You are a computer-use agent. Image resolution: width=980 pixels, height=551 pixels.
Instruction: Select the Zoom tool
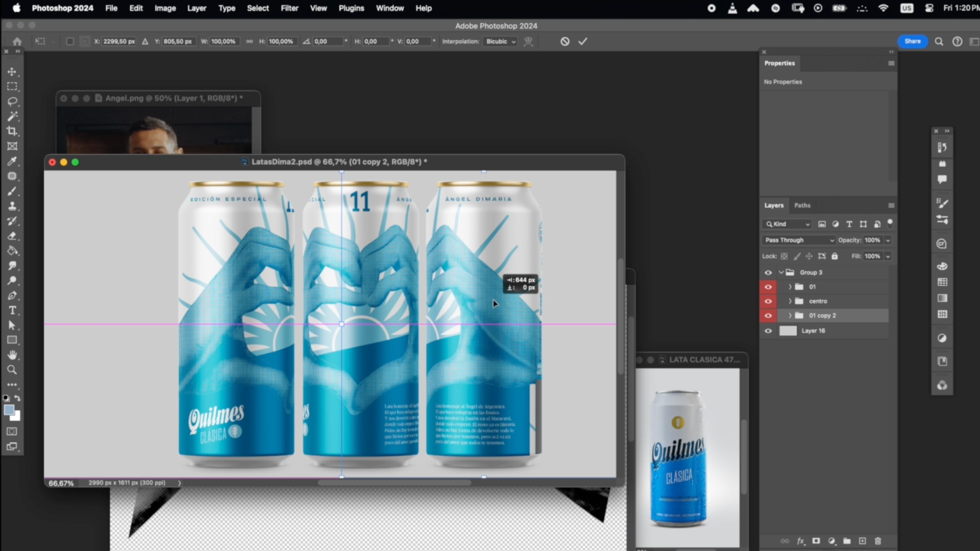click(x=12, y=370)
